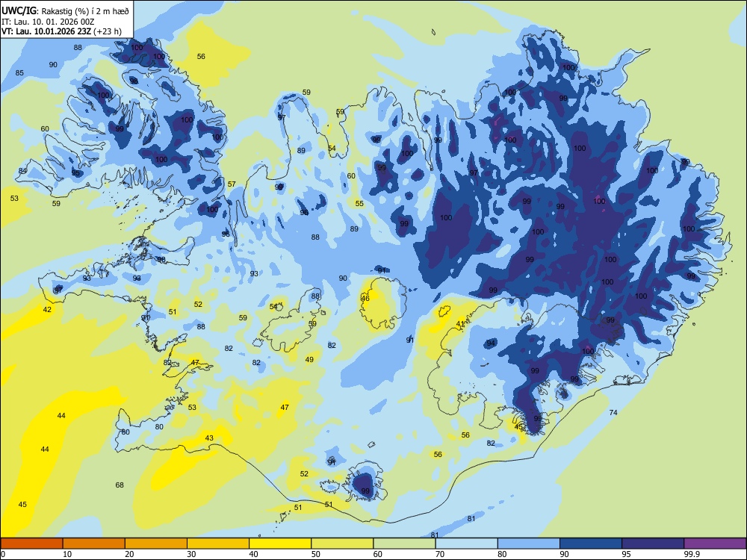Click legend tick label '40'
Image resolution: width=747 pixels, height=560 pixels.
(x=253, y=554)
